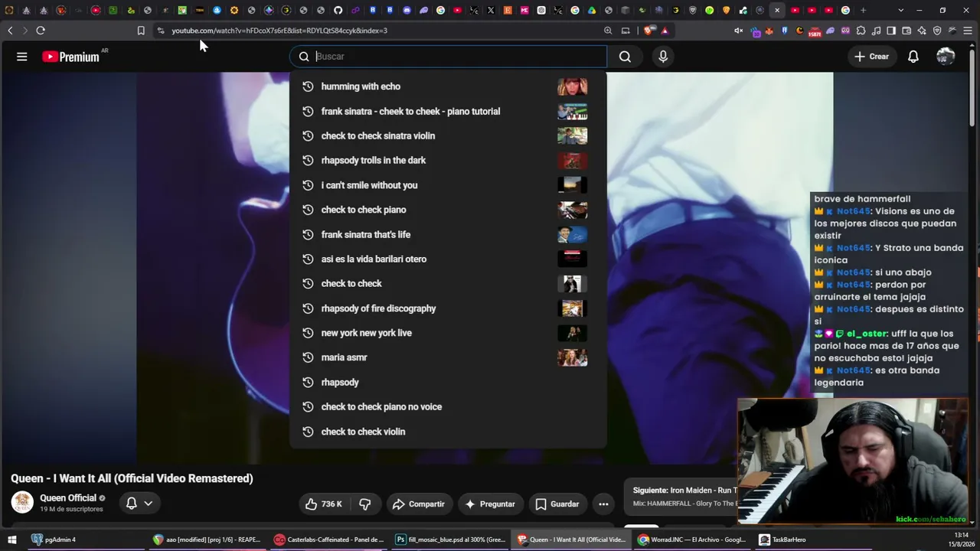The width and height of the screenshot is (980, 551).
Task: Toggle the browser sidebar panel
Action: [x=891, y=31]
